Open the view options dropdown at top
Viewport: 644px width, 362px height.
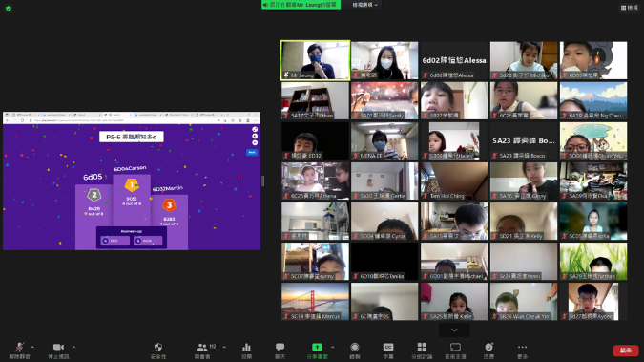pos(364,5)
